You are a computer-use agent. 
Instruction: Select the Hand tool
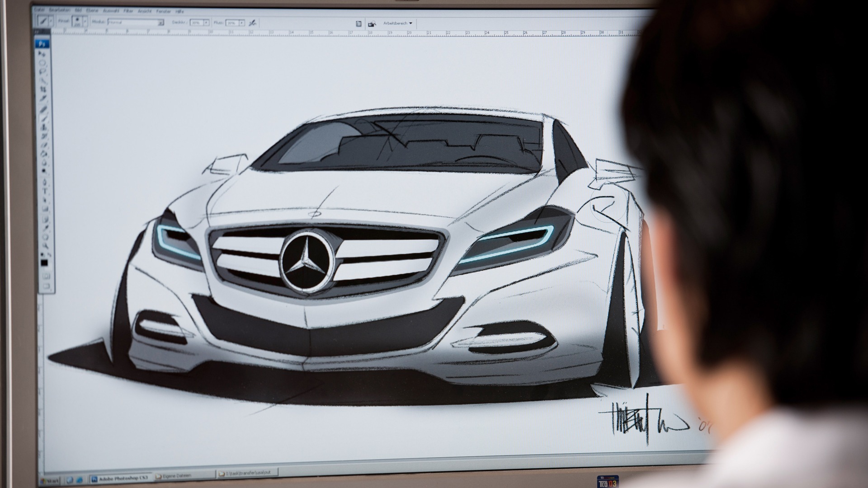[x=46, y=237]
